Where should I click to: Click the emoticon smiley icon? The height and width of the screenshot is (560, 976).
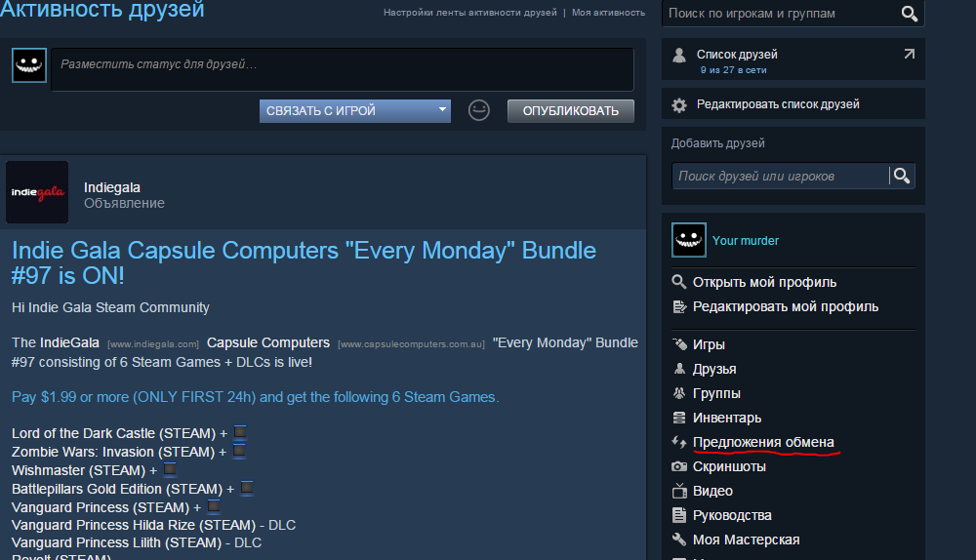(x=478, y=111)
